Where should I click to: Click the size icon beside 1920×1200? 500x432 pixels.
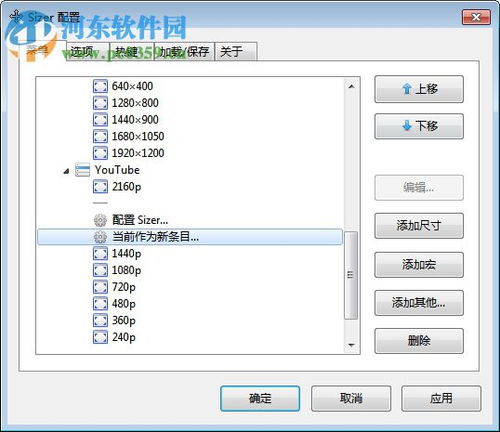pyautogui.click(x=100, y=153)
